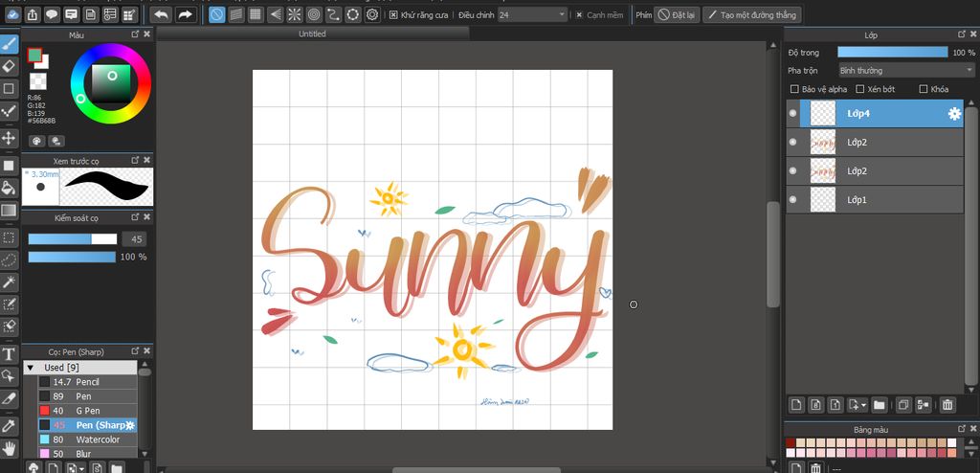980x473 pixels.
Task: Toggle the Khử răng cưa checkbox
Action: 393,14
